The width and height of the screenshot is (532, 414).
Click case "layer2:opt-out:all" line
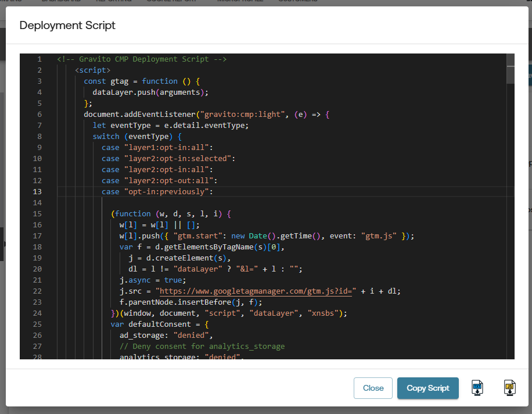[160, 181]
